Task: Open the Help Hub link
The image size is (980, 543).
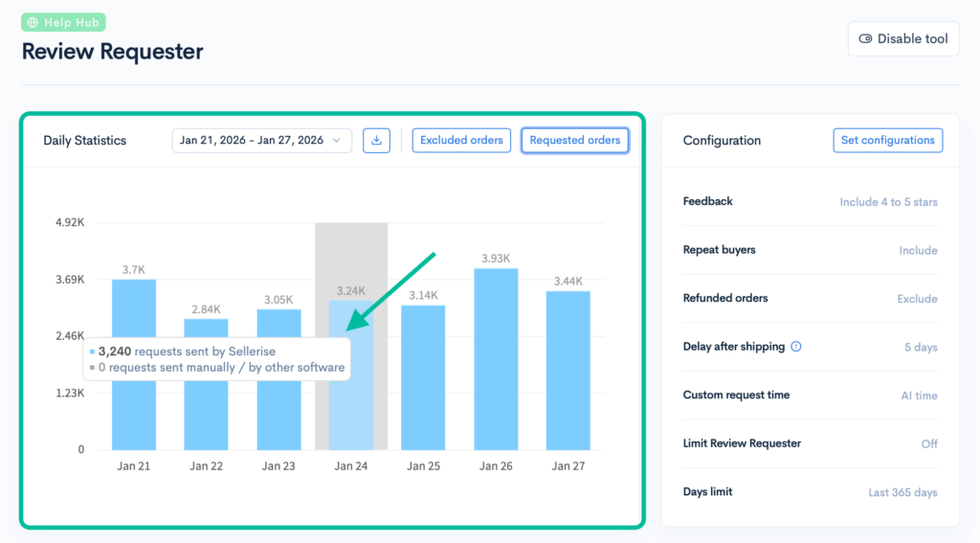Action: pyautogui.click(x=63, y=23)
